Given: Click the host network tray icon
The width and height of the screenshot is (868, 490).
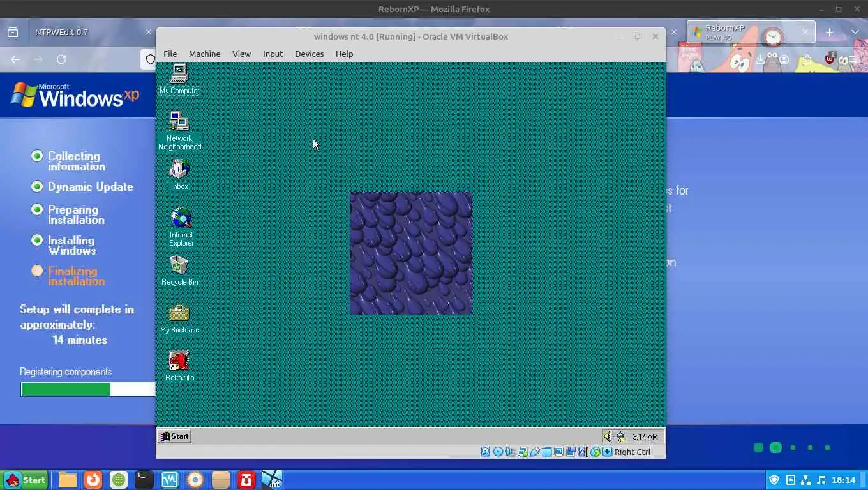Looking at the screenshot, I should 805,480.
